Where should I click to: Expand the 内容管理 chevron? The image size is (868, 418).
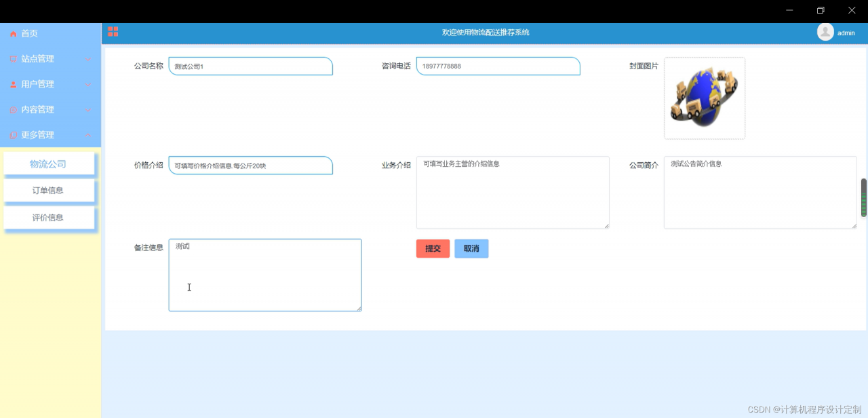(x=88, y=110)
